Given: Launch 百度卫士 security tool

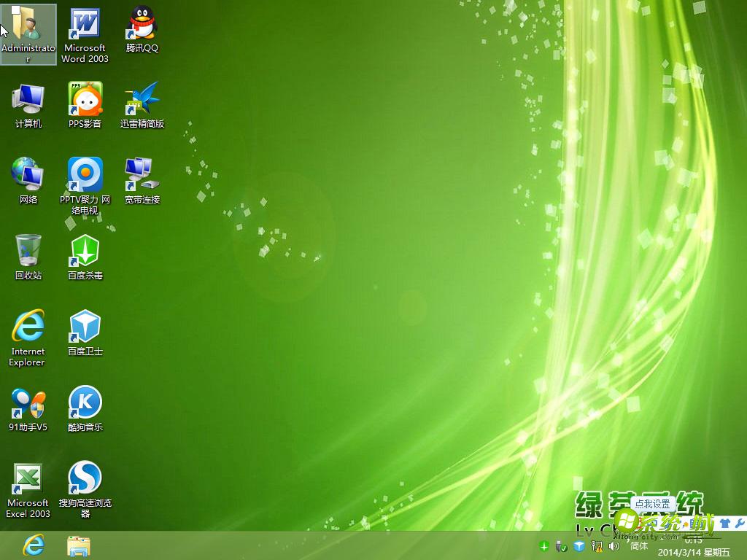Looking at the screenshot, I should click(x=85, y=324).
